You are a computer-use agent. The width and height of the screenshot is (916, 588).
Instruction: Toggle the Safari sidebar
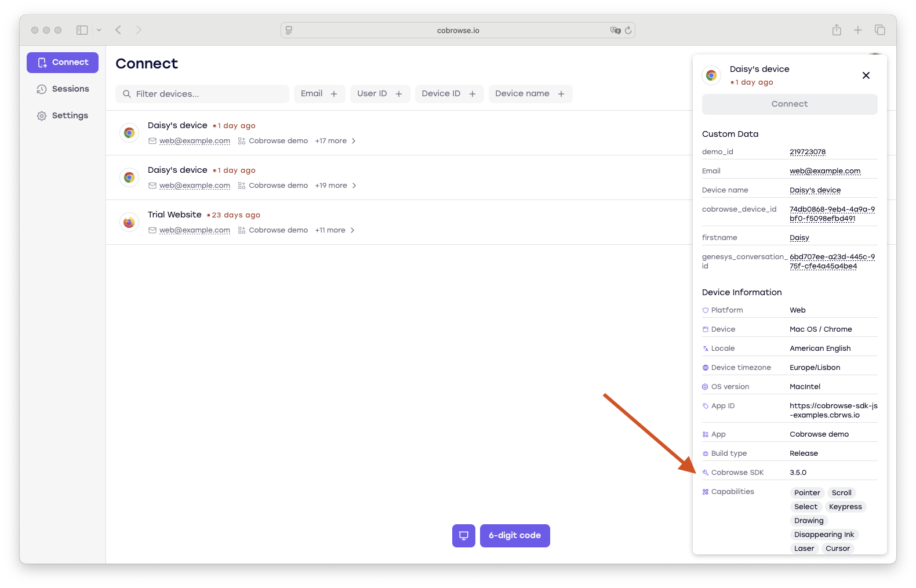pyautogui.click(x=82, y=30)
